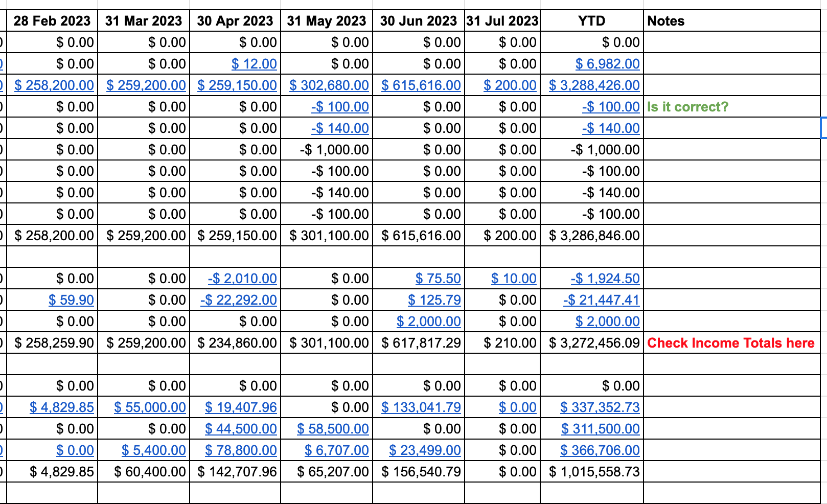Open the $ 5,400.00 link in March

click(154, 450)
